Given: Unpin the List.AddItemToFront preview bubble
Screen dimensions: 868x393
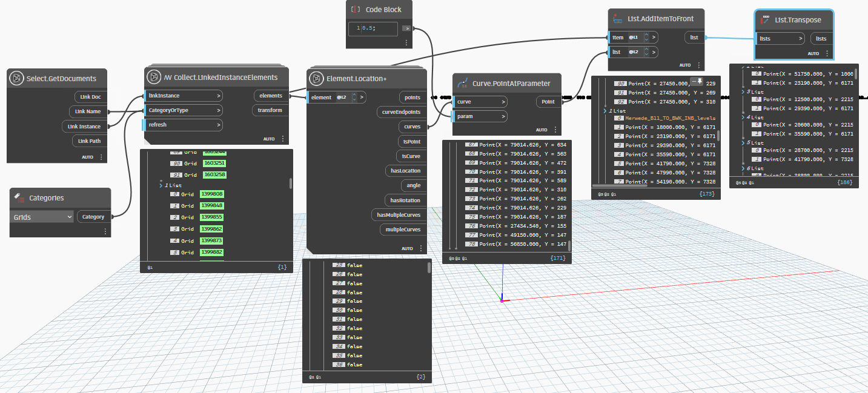Looking at the screenshot, I should [700, 81].
